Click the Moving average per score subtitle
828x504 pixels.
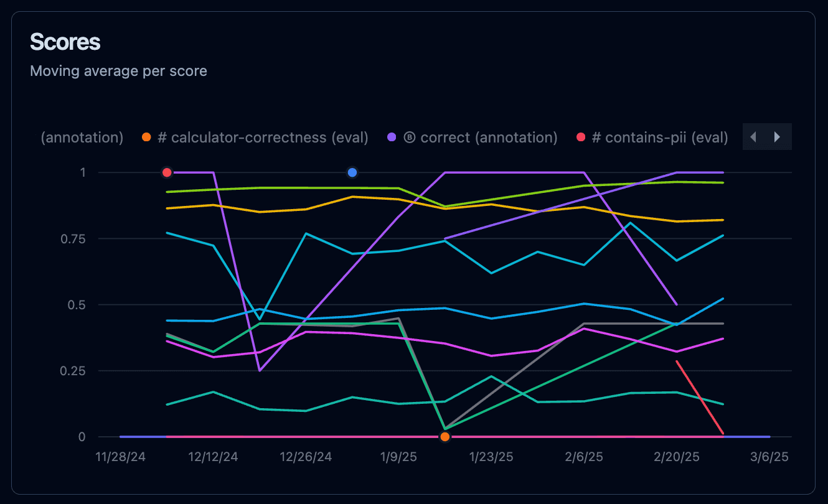(118, 71)
